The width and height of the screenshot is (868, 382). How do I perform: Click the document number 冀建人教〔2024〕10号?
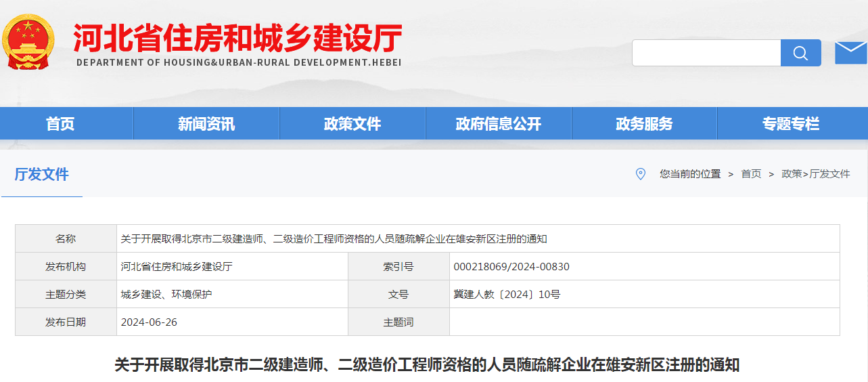(507, 295)
